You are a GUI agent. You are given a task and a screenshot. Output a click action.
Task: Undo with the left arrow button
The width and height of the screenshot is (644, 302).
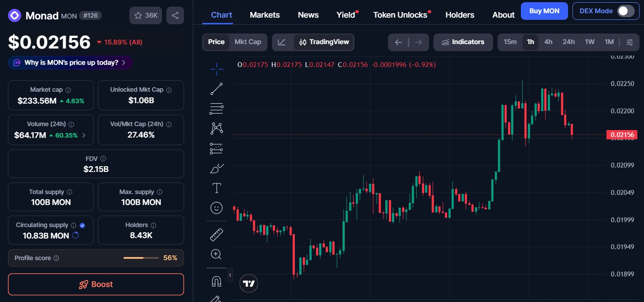pos(398,42)
